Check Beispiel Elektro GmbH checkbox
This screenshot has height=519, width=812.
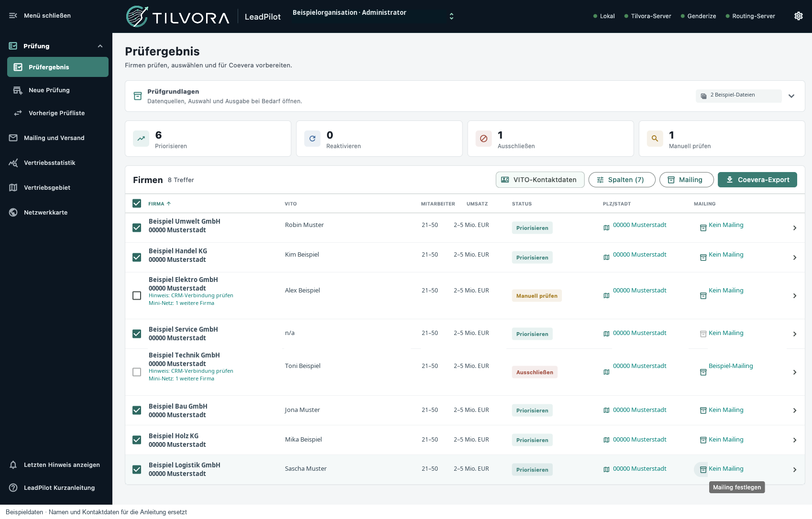(x=137, y=296)
